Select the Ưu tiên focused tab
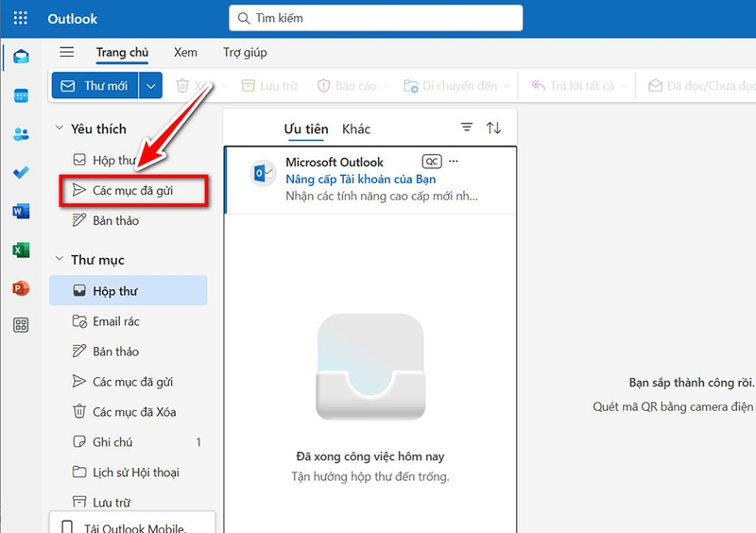Viewport: 756px width, 533px height. (305, 129)
